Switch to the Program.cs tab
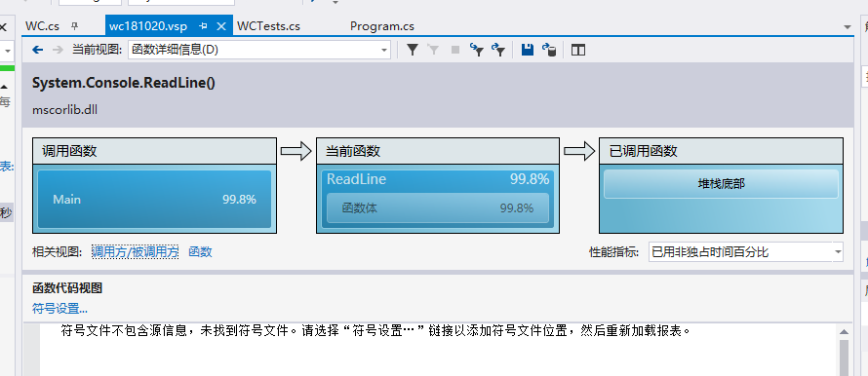The width and height of the screenshot is (868, 376). tap(382, 26)
